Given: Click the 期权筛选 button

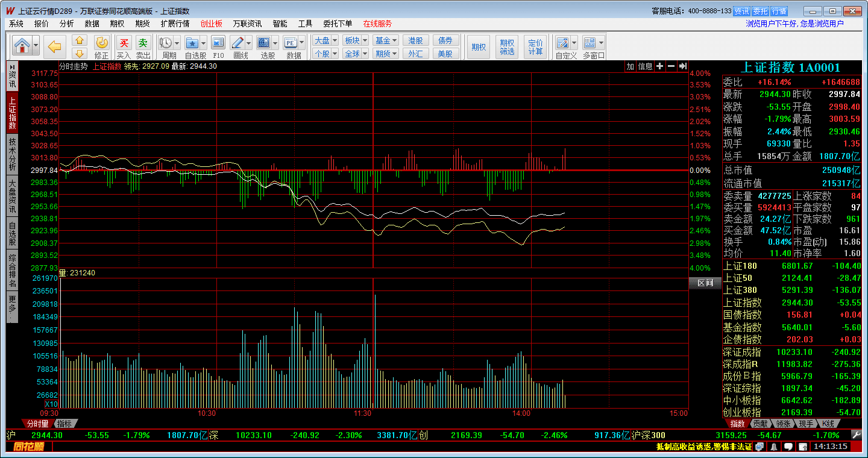Looking at the screenshot, I should pos(507,47).
